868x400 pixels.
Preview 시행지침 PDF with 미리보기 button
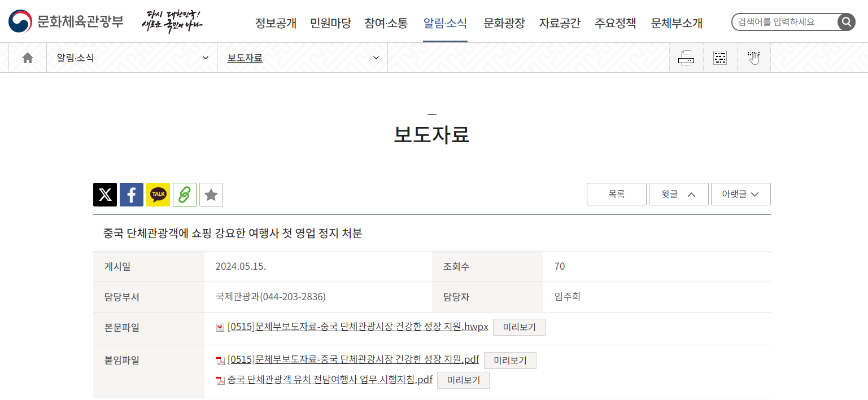point(463,380)
